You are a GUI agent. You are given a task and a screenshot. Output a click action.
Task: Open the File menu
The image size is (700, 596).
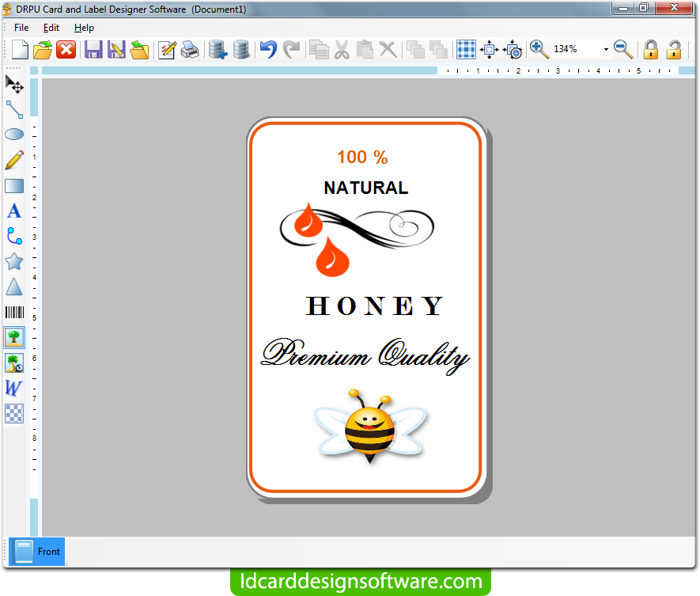point(21,28)
